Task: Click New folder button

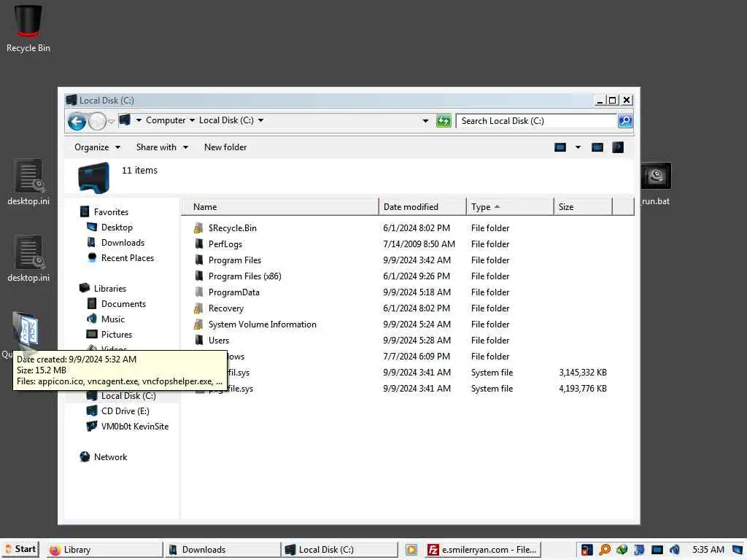Action: (225, 147)
